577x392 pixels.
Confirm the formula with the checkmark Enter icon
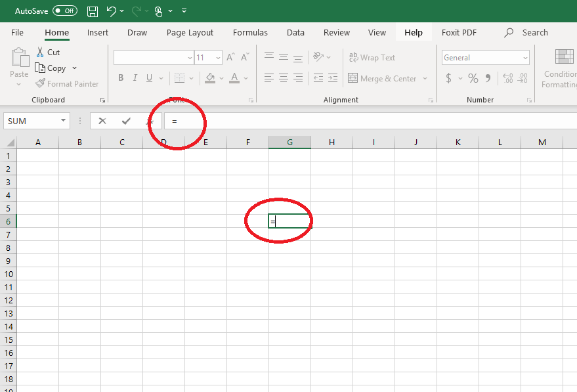coord(126,121)
